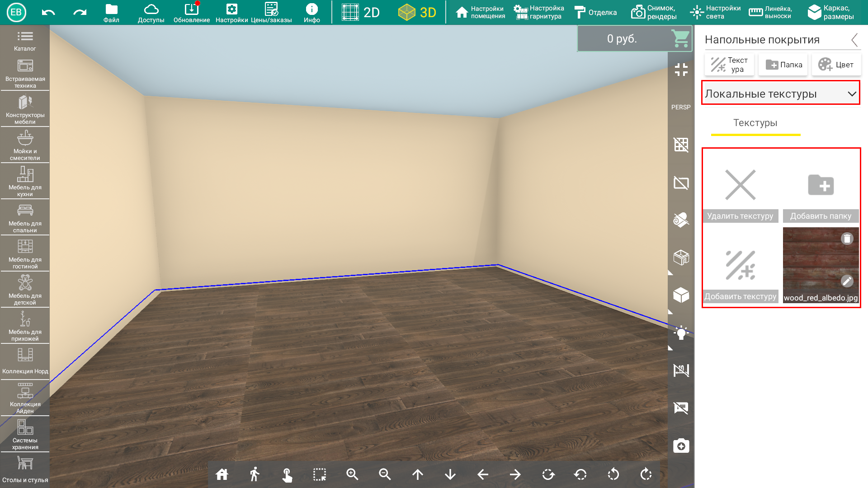Select Мойки и смесители category
868x488 pixels.
tap(25, 146)
